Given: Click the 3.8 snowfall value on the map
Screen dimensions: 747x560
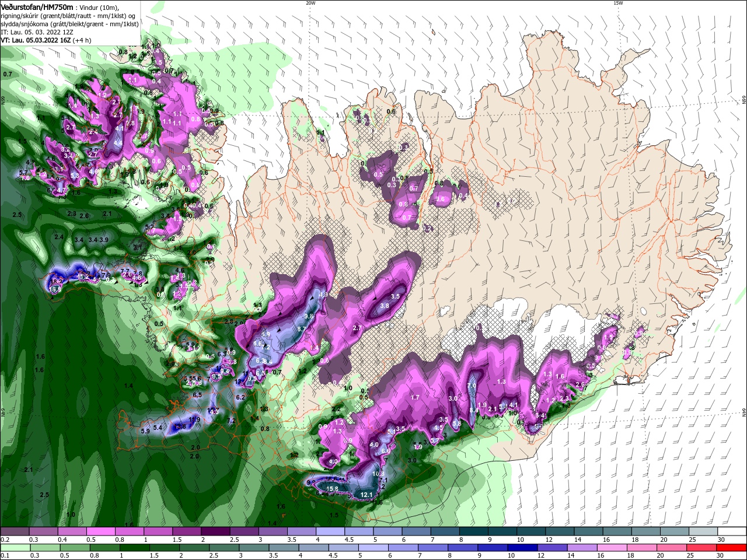Looking at the screenshot, I should point(385,306).
